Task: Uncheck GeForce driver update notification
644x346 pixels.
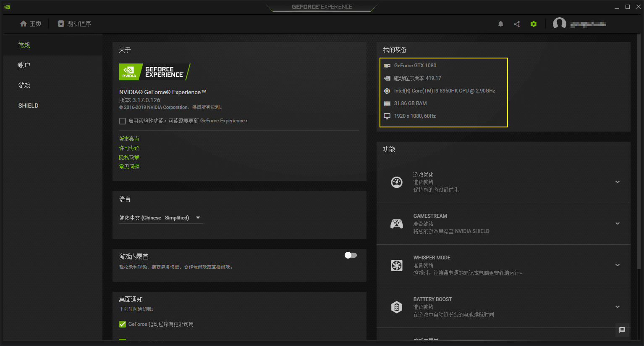Action: tap(123, 324)
